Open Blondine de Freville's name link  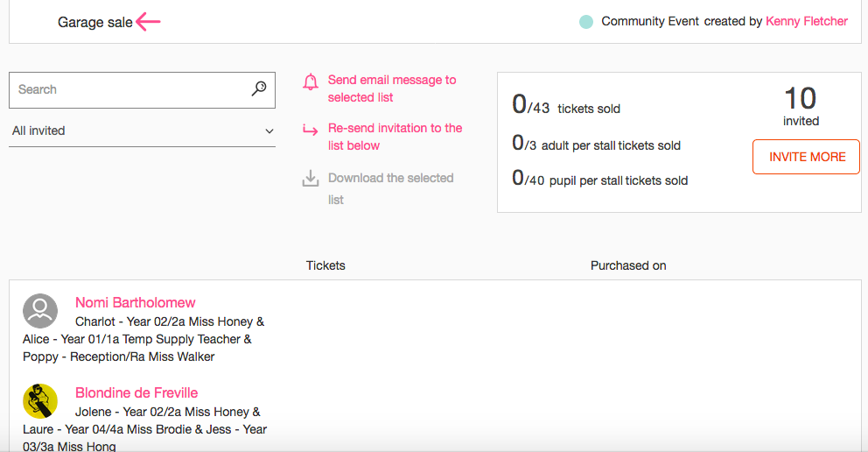click(136, 392)
